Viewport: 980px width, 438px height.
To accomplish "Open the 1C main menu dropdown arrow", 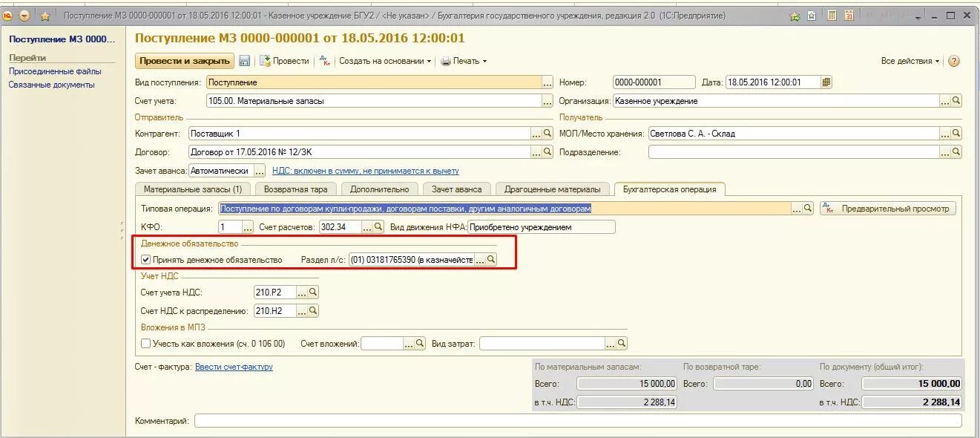I will (24, 16).
